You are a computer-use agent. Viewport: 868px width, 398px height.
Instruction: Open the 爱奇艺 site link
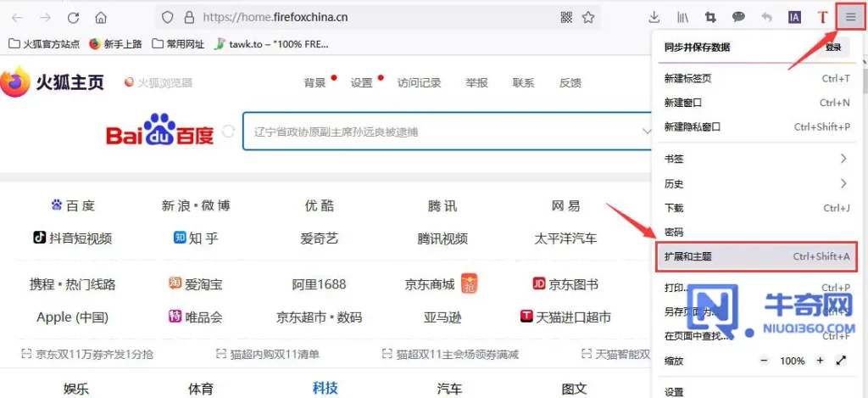click(x=320, y=238)
